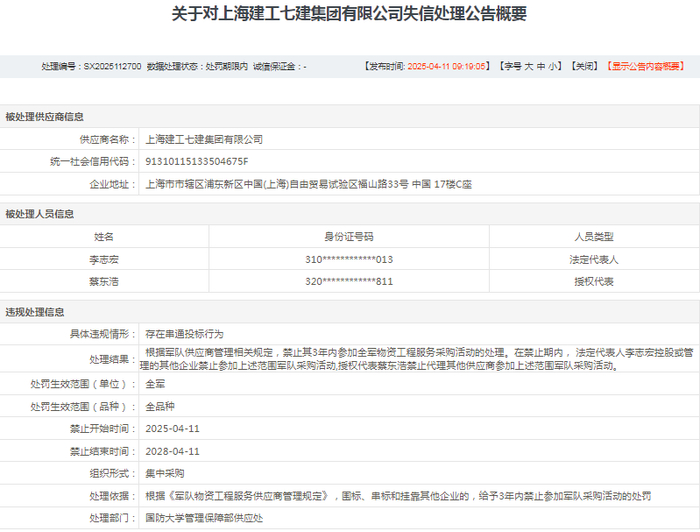Click the company address value text
Image resolution: width=700 pixels, height=532 pixels.
point(308,184)
